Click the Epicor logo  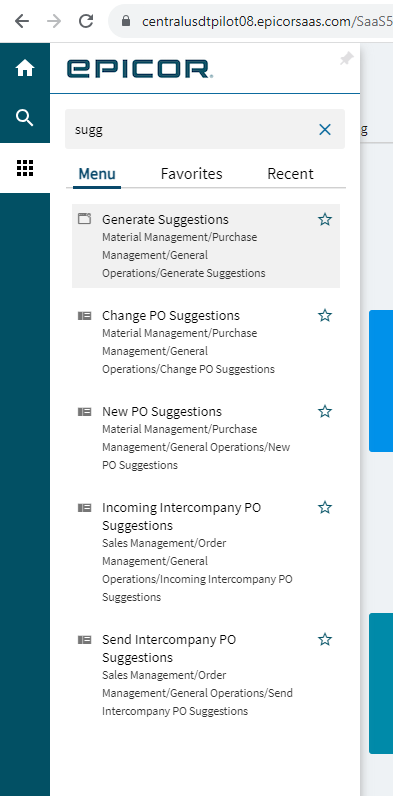(140, 69)
